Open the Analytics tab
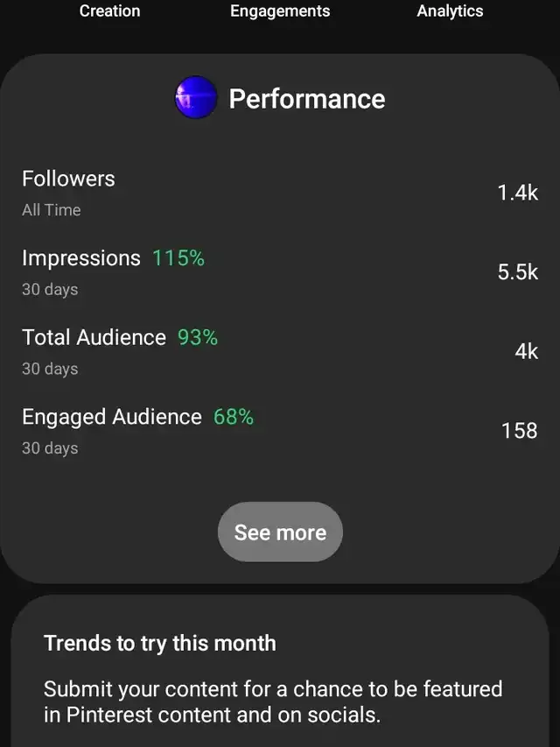 tap(450, 11)
